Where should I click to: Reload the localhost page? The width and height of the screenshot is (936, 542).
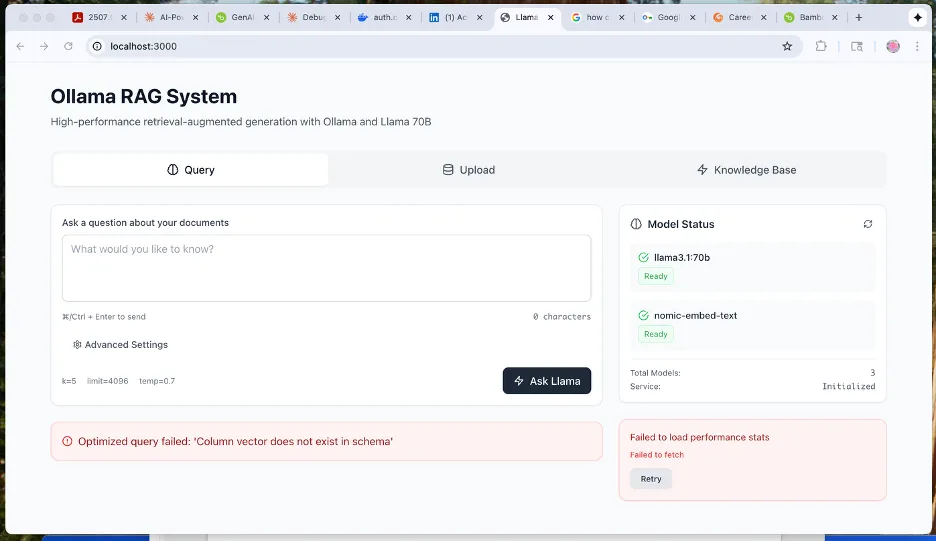pyautogui.click(x=68, y=46)
